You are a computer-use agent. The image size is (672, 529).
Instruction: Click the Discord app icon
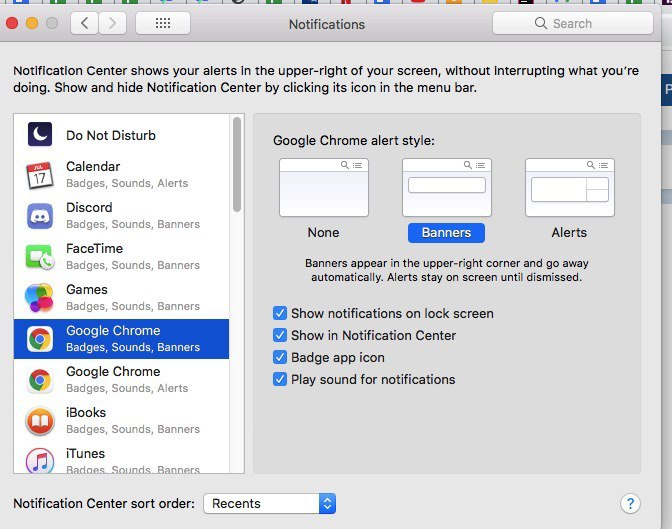coord(39,216)
